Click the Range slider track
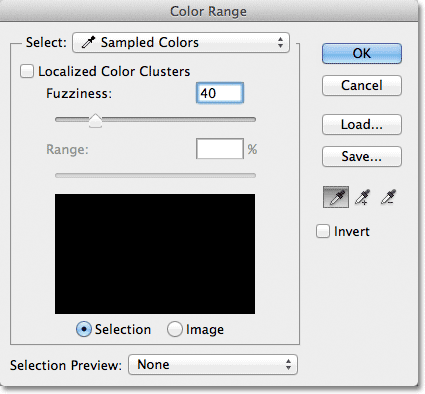The height and width of the screenshot is (394, 425). (x=155, y=175)
